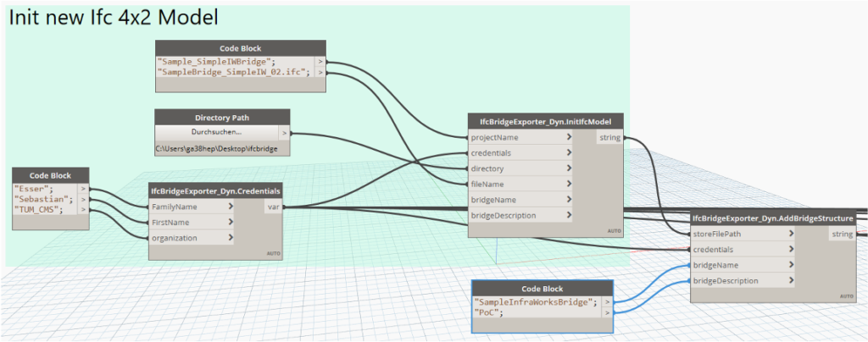Click fileName input port on InitIfcModel

pos(520,184)
